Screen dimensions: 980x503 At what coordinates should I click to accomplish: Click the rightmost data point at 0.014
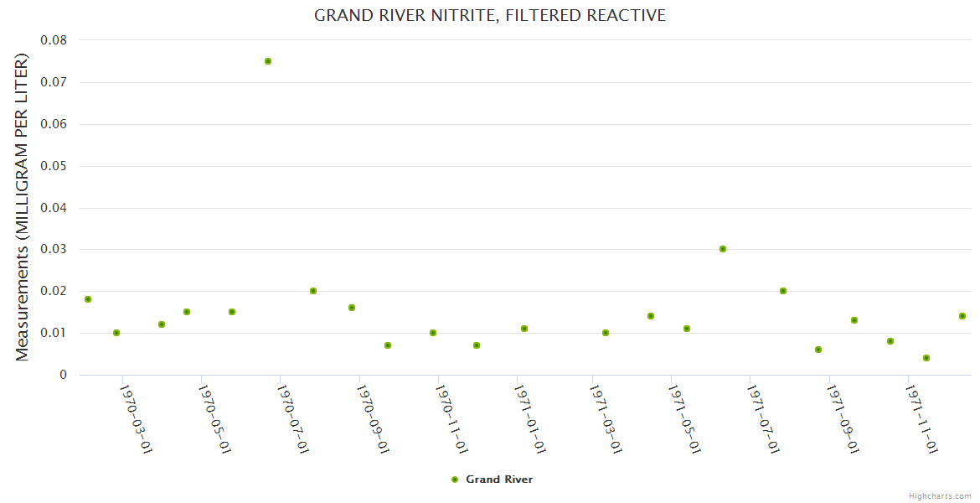962,316
